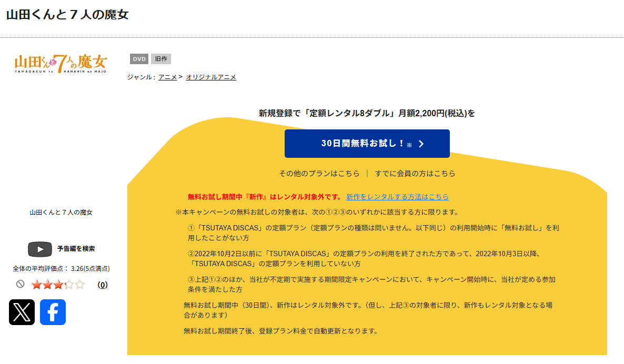Open the review count (0) link
Viewport: 624px width, 364px height.
click(x=103, y=285)
